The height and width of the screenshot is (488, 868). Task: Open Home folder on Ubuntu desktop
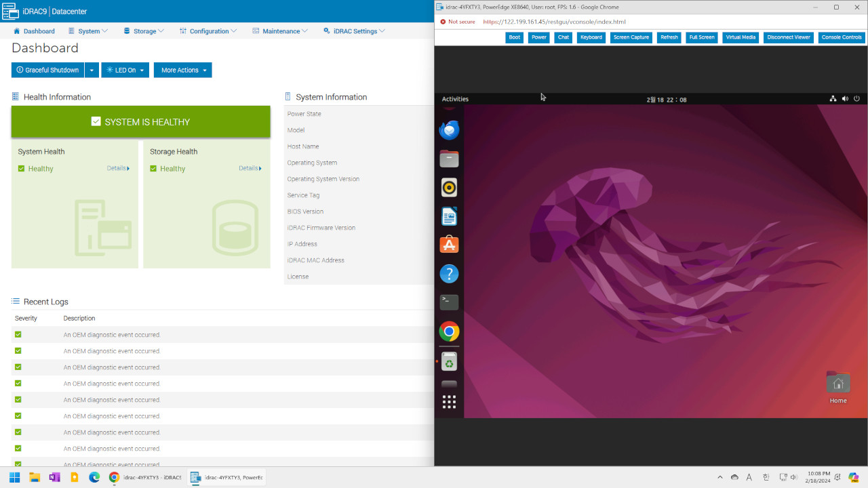(x=838, y=384)
